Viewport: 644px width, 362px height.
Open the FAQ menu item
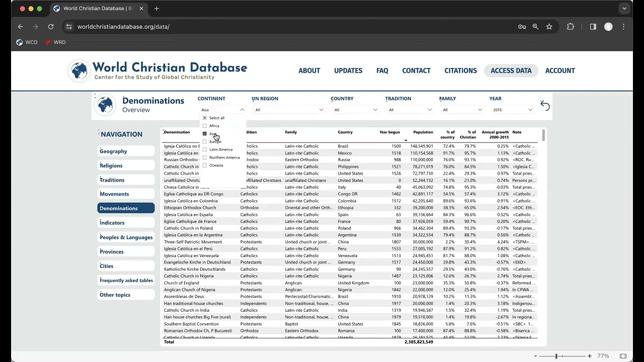(x=382, y=71)
